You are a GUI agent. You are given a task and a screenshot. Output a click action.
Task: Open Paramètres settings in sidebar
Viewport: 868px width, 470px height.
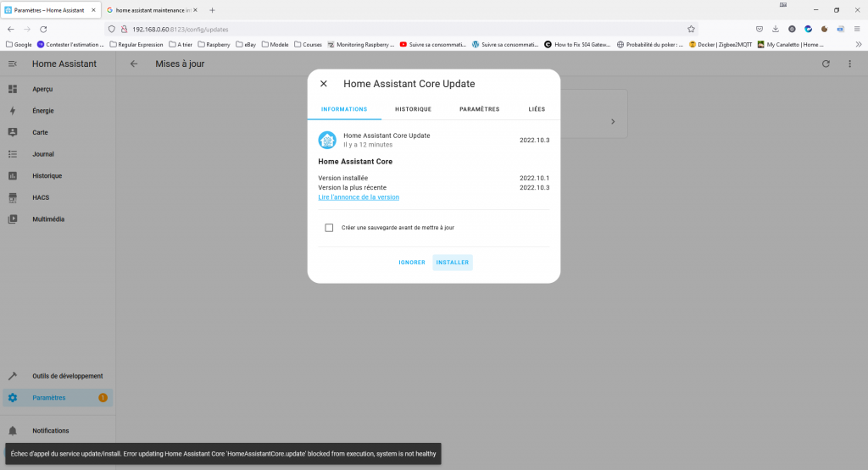click(58, 397)
